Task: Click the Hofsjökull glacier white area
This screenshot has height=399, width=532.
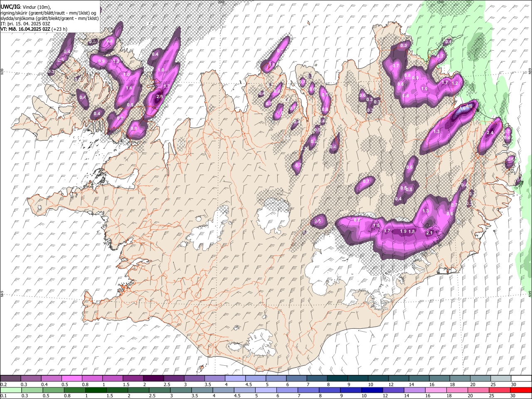Action: point(273,216)
